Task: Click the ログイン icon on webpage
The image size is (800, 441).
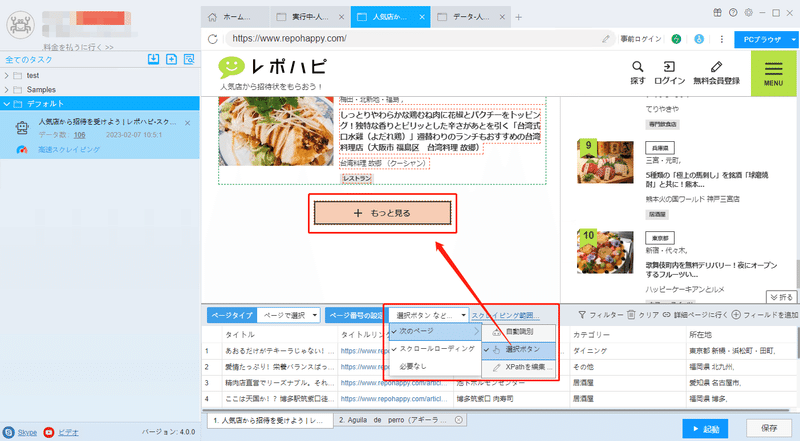Action: [669, 67]
